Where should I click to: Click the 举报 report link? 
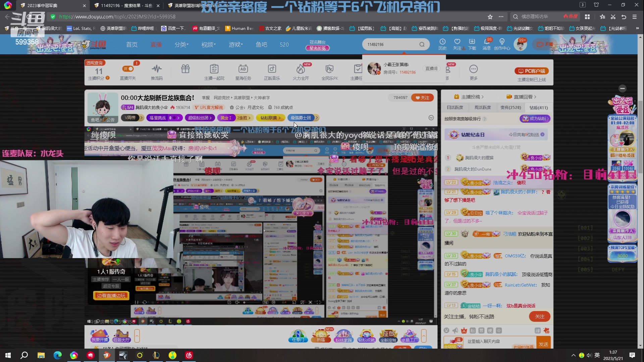206,98
